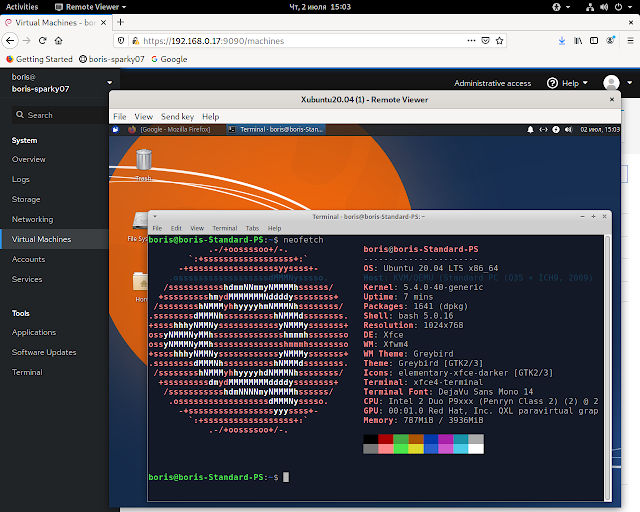The image size is (640, 512).
Task: Toggle Firefox sidebar icon
Action: 594,40
